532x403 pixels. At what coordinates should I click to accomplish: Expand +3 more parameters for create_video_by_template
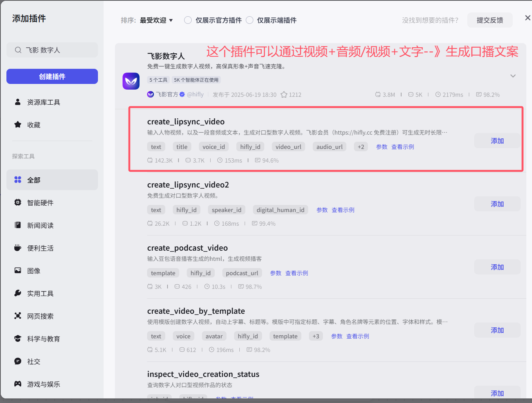(x=316, y=336)
